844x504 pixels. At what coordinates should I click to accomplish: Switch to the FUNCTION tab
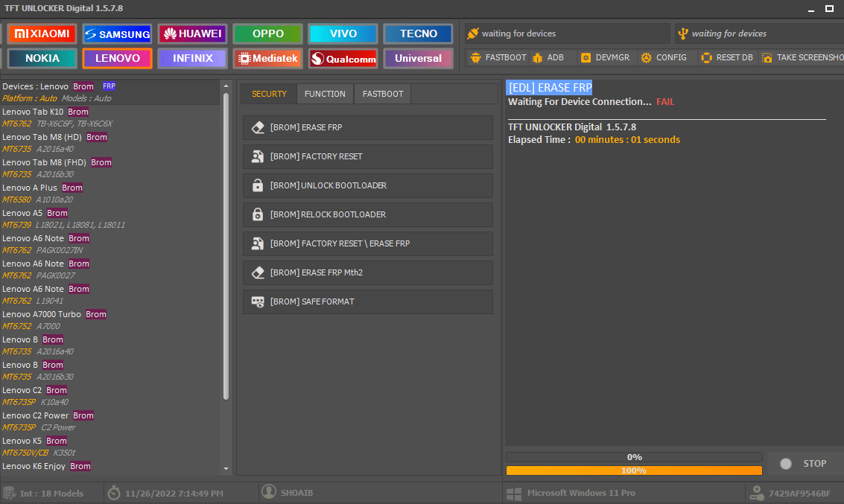[x=325, y=94]
